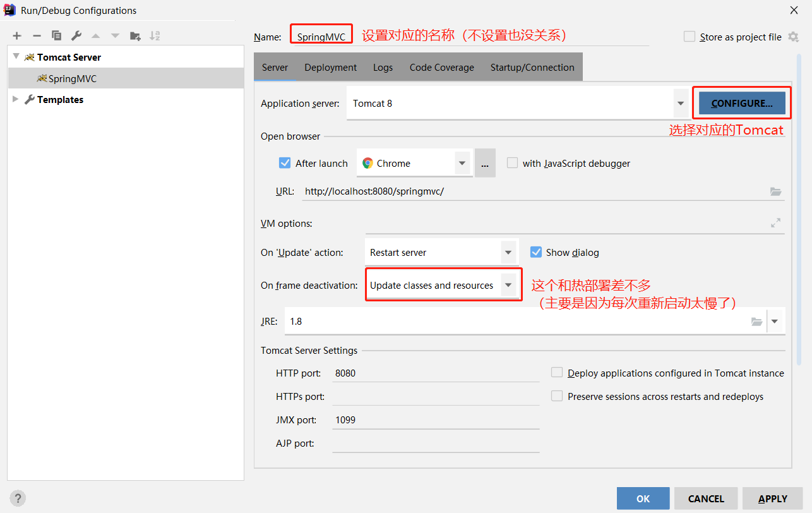Select Tomcat Server tree item

[x=69, y=57]
